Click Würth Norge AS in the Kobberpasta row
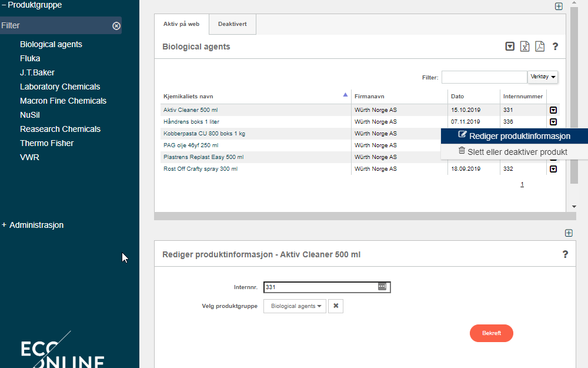The width and height of the screenshot is (588, 368). pos(375,134)
